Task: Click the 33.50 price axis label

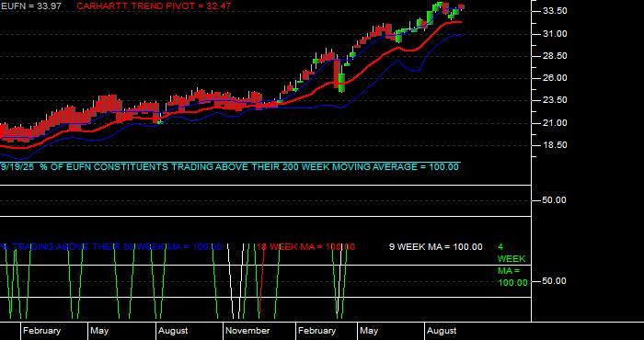Action: 555,11
